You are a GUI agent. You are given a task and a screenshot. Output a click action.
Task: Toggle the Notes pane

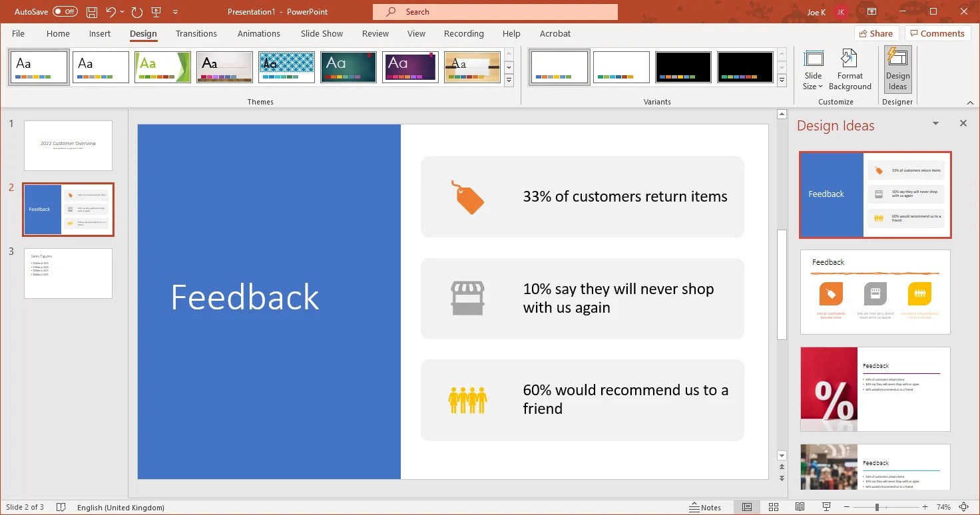point(706,507)
